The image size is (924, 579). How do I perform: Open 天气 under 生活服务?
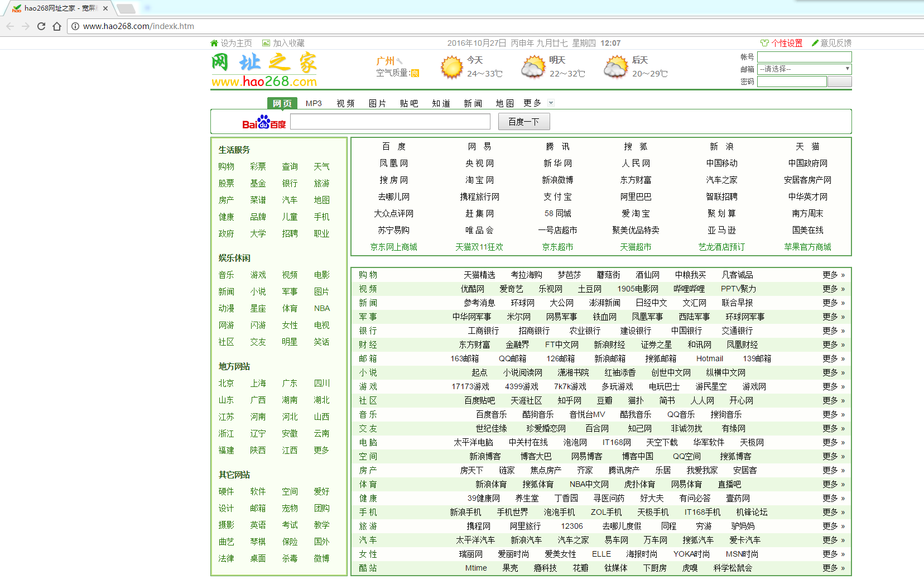pos(321,166)
